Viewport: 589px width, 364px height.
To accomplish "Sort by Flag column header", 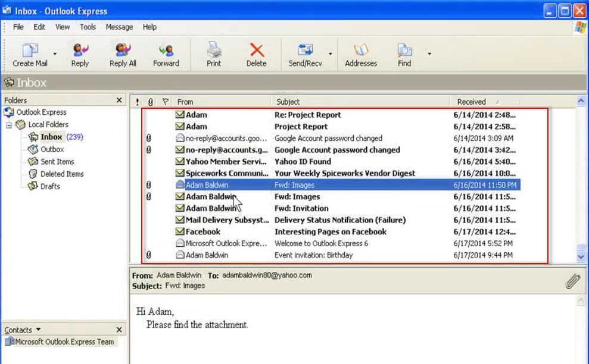I will (x=166, y=102).
